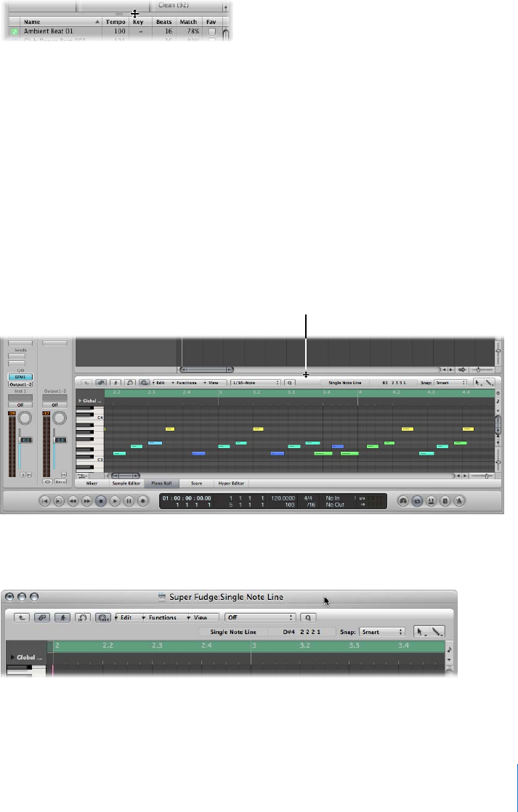The height and width of the screenshot is (812, 518).
Task: Open pencil tool menu in embedded Piano Roll
Action: click(x=490, y=383)
